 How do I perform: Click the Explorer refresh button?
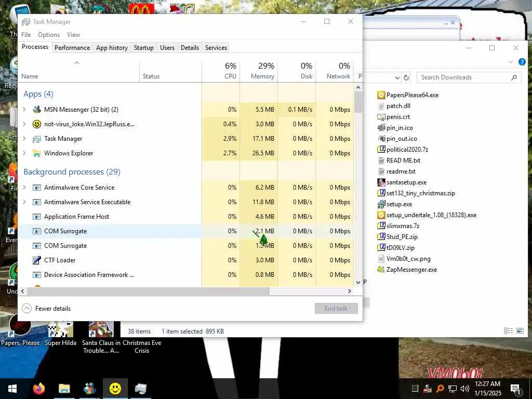406,78
